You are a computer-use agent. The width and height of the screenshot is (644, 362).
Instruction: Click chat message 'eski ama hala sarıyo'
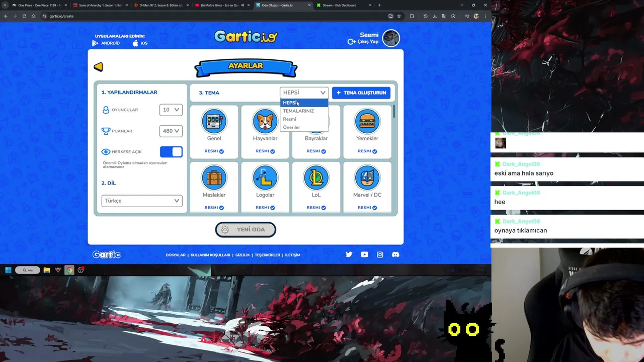click(524, 173)
